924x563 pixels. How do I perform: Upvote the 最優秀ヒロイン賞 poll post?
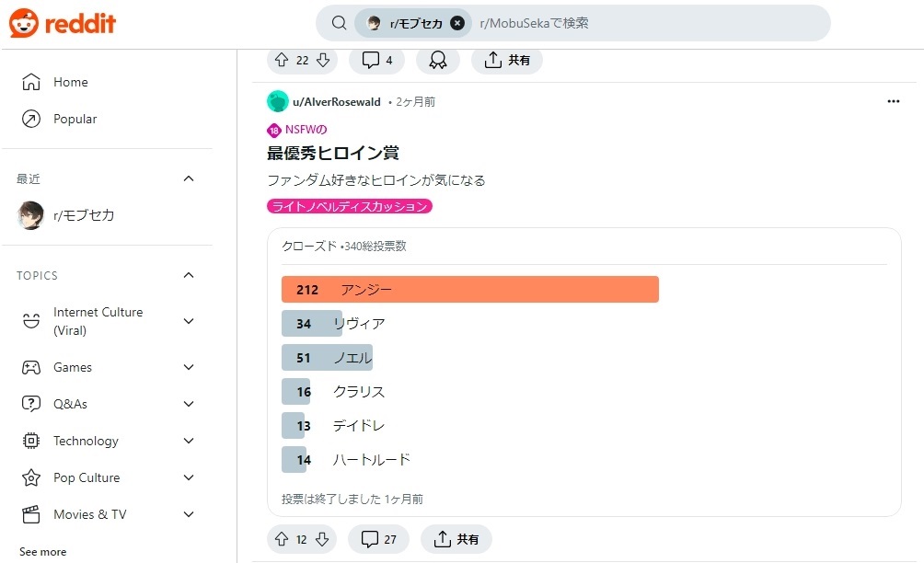point(282,539)
